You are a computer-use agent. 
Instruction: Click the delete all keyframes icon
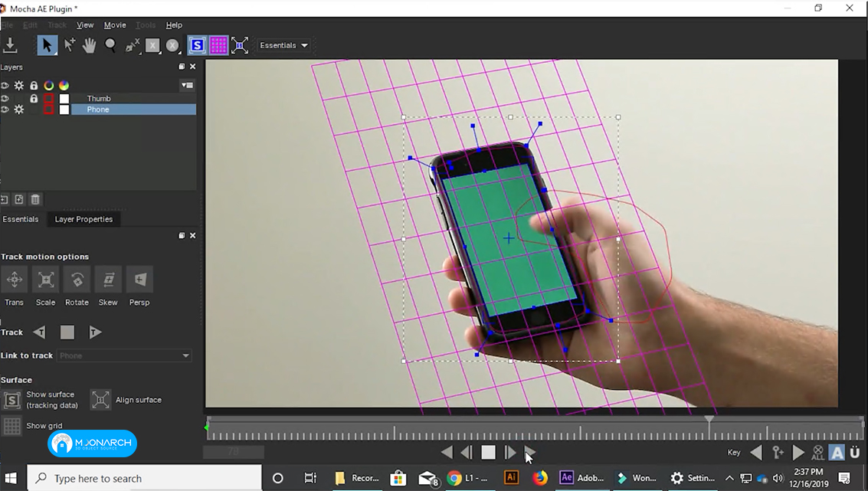pos(817,453)
